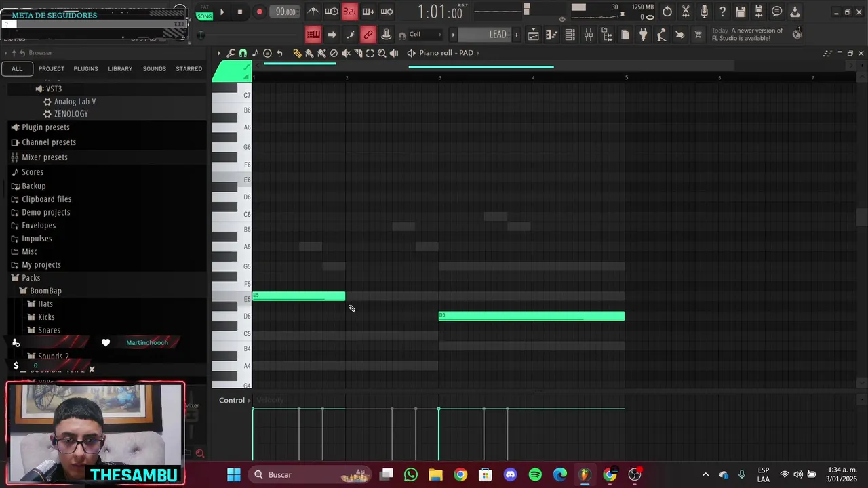Image resolution: width=868 pixels, height=488 pixels.
Task: Toggle wait for input before recording
Action: pyautogui.click(x=331, y=12)
